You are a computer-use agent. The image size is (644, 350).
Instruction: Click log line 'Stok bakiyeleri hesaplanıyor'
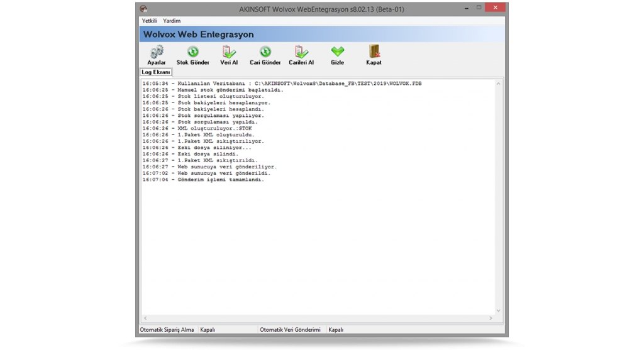tap(206, 102)
